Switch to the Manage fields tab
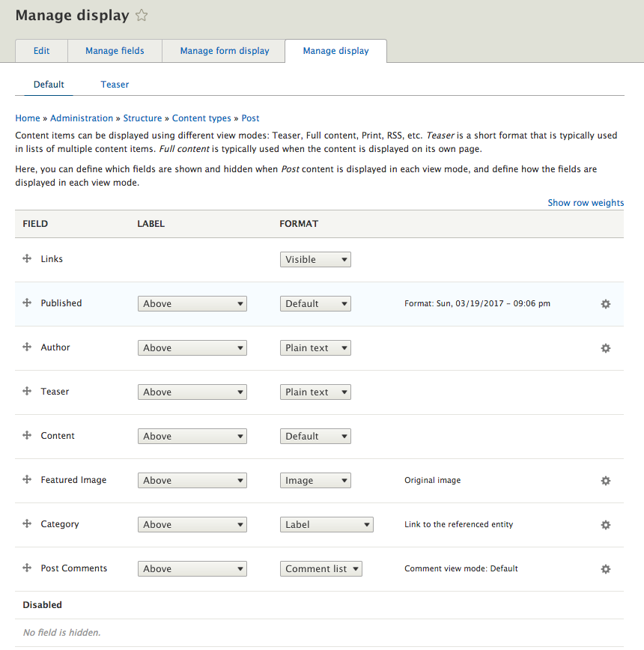Screen dimensions: 644x650 point(115,51)
